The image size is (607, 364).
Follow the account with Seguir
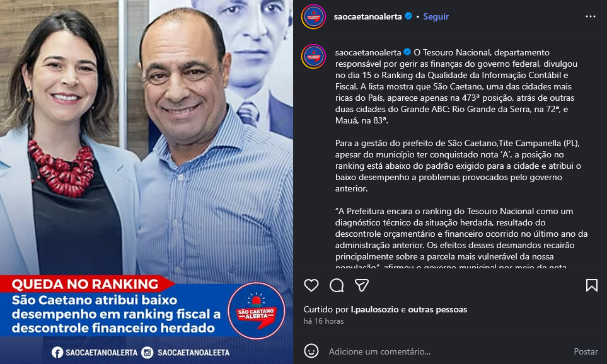point(436,16)
